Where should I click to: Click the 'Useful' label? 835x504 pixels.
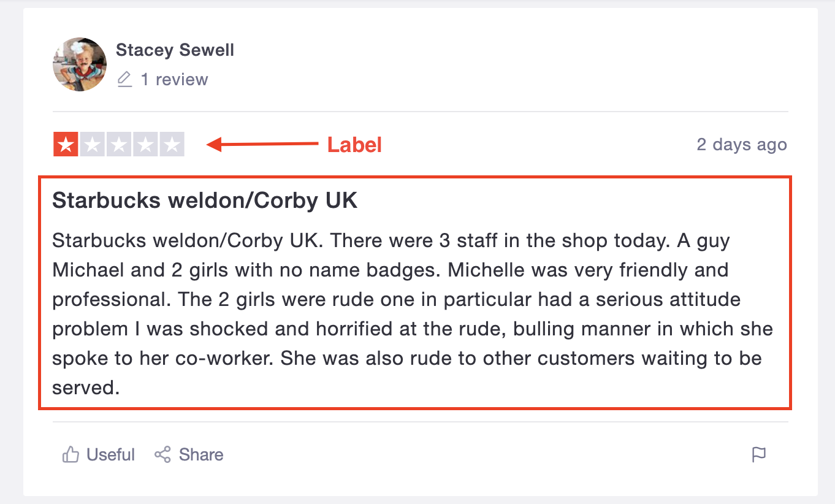(x=111, y=455)
